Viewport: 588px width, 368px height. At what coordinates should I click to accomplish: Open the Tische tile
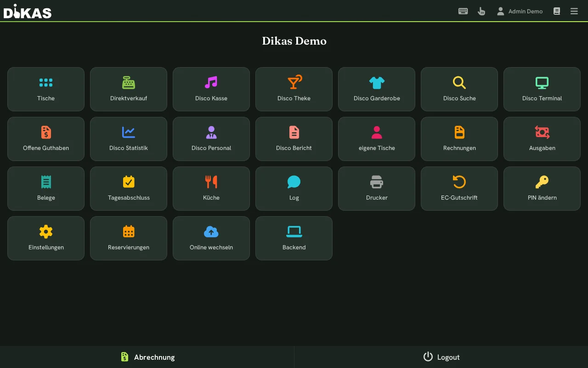(x=46, y=89)
